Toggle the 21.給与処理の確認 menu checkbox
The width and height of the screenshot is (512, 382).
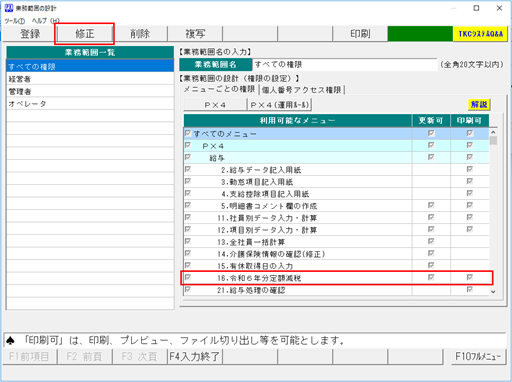(188, 289)
